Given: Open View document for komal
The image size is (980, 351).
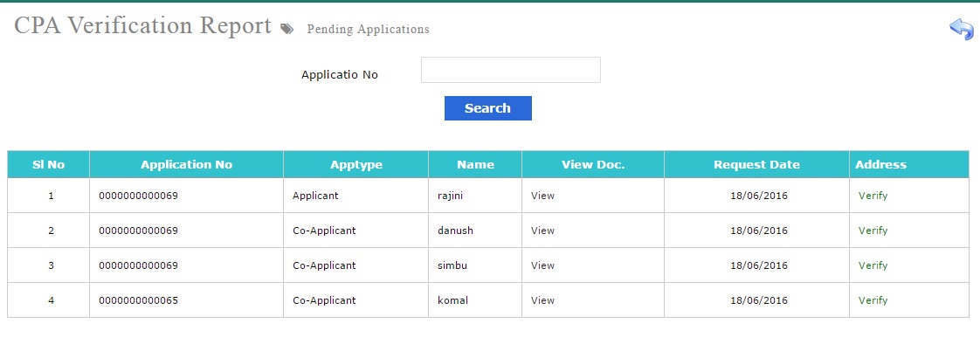Looking at the screenshot, I should coord(542,300).
